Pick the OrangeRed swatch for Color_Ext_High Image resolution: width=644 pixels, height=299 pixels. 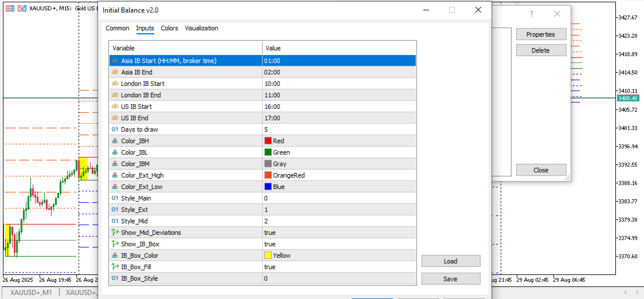point(268,175)
